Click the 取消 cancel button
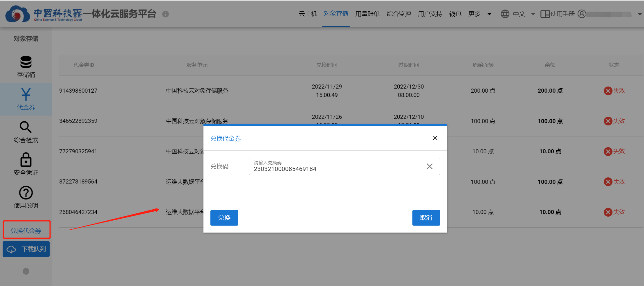 point(426,218)
